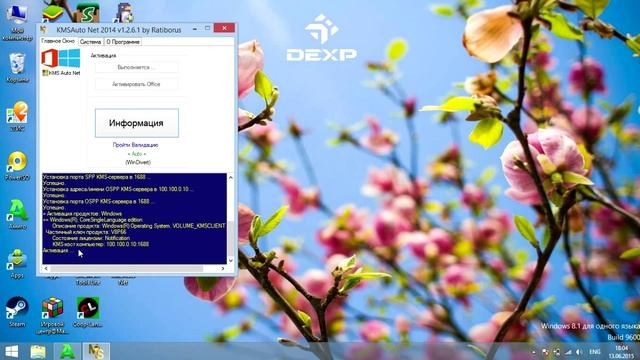Click the log's vertical scroll up arrow
This screenshot has height=360, width=640.
click(231, 177)
